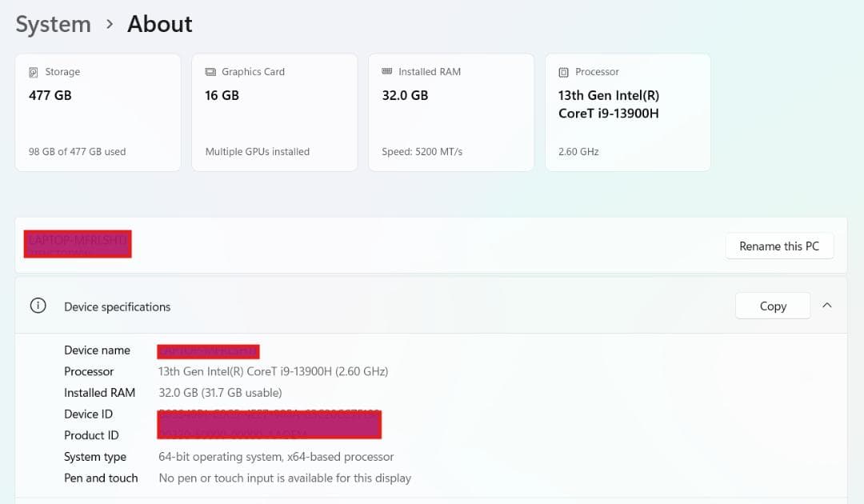864x504 pixels.
Task: Click the Graphics Card icon
Action: [x=210, y=72]
